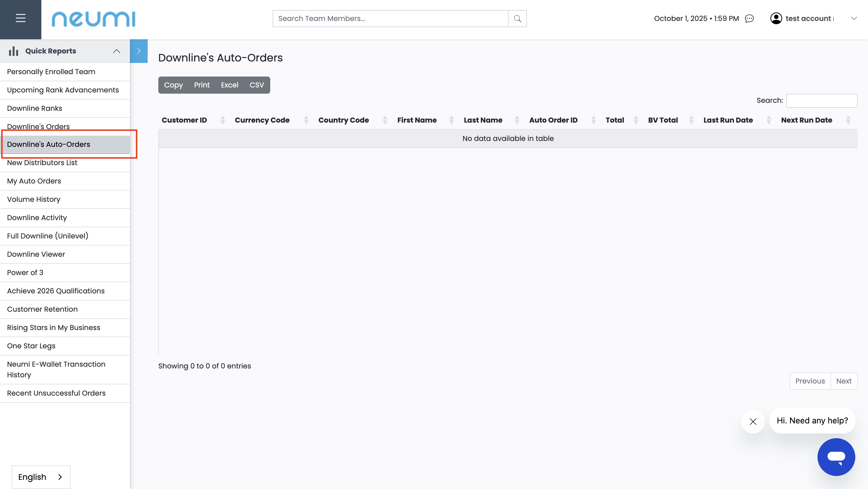Open the blue chat widget button
868x489 pixels.
tap(836, 457)
